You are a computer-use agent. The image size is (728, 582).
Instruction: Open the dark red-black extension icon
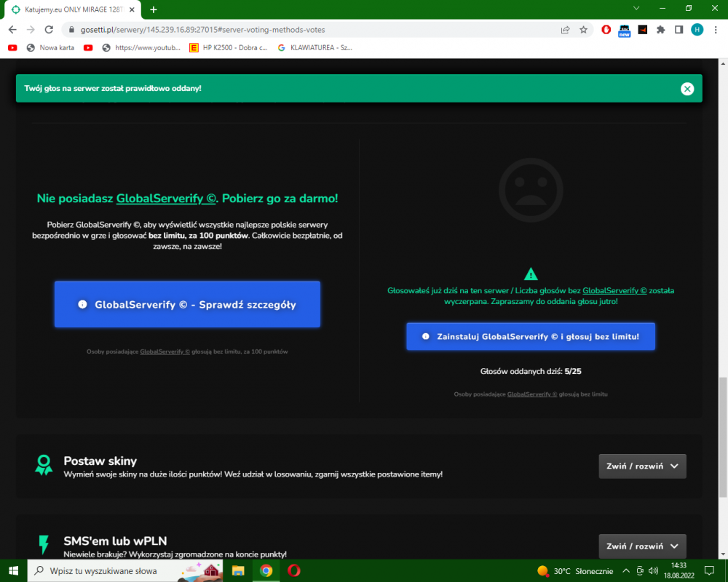pyautogui.click(x=643, y=30)
